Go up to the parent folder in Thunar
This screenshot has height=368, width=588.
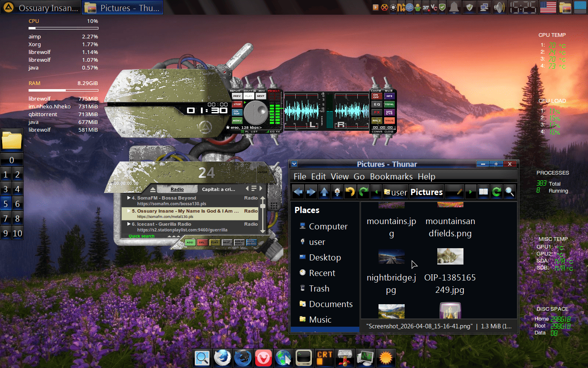[x=324, y=192]
